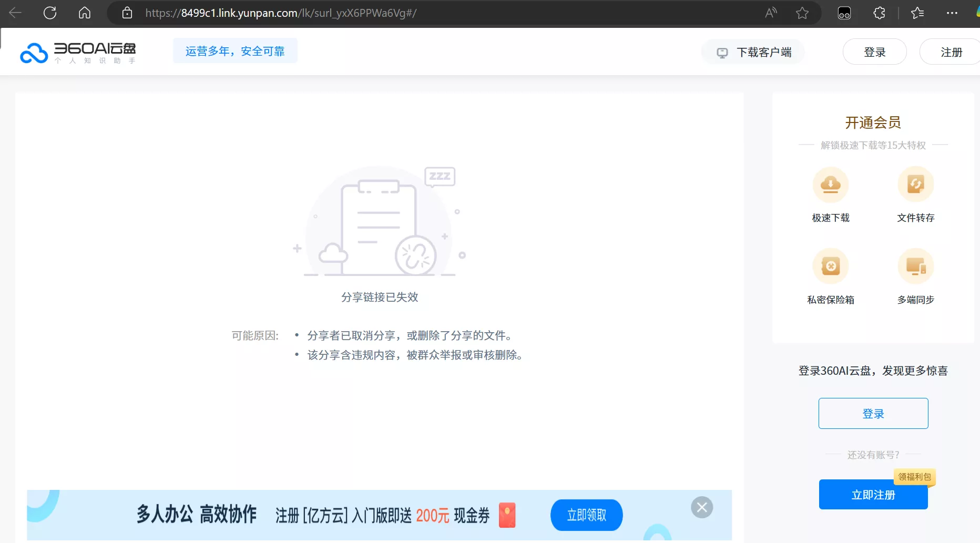Click the red envelope icon in bottom banner
The height and width of the screenshot is (543, 980).
coord(506,515)
